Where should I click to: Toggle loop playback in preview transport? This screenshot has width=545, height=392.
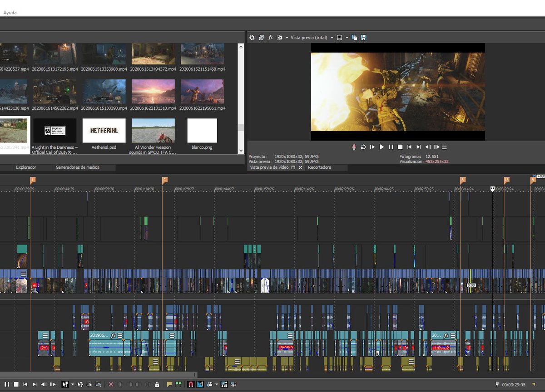tap(363, 147)
